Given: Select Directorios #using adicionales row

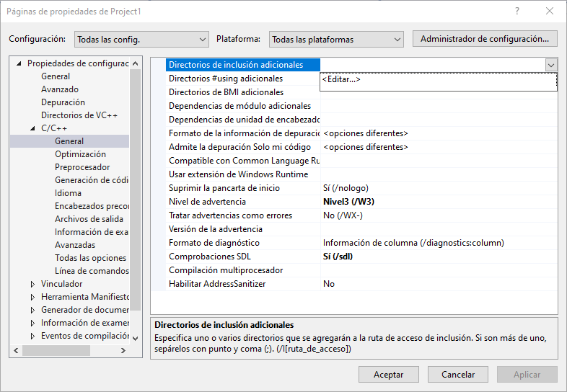Looking at the screenshot, I should click(x=243, y=79).
